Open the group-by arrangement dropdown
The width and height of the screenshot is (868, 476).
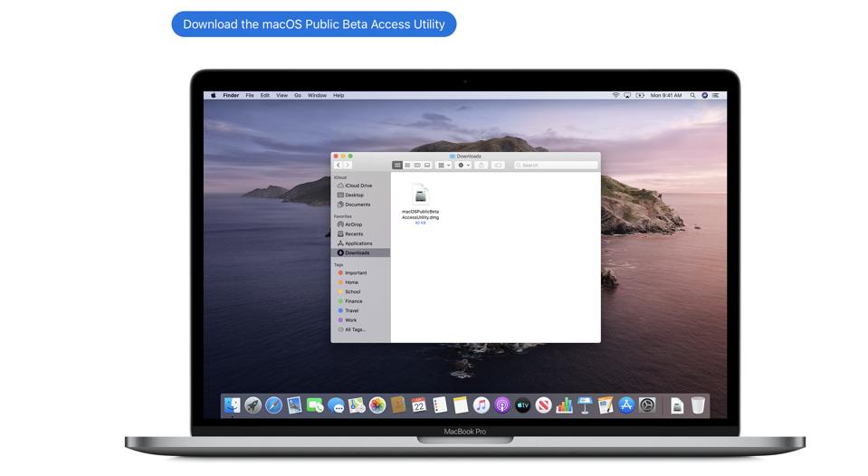tap(444, 166)
